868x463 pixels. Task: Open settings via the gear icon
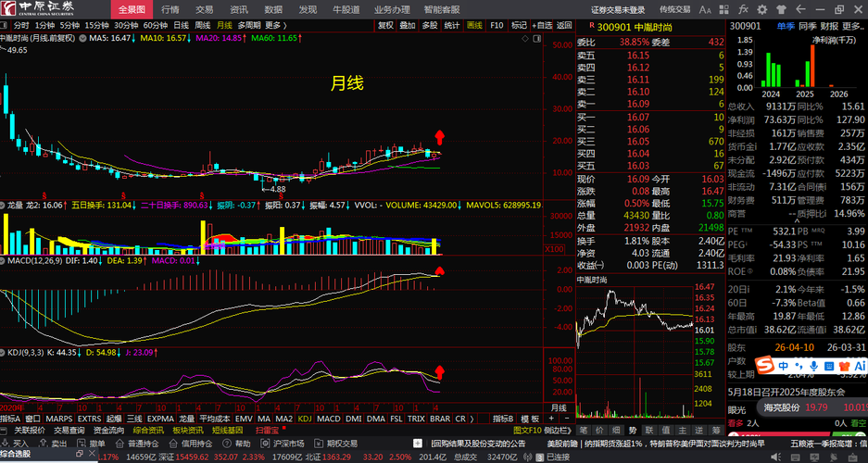pos(762,9)
